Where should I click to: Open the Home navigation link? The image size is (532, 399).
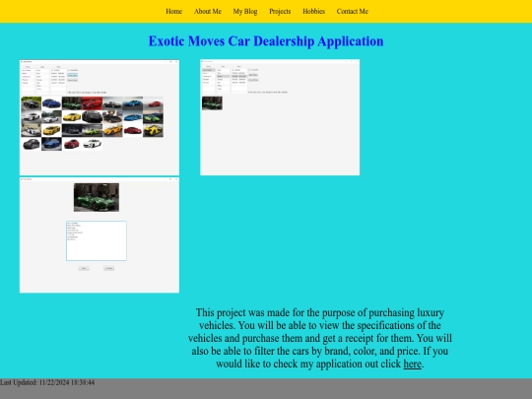pos(173,11)
